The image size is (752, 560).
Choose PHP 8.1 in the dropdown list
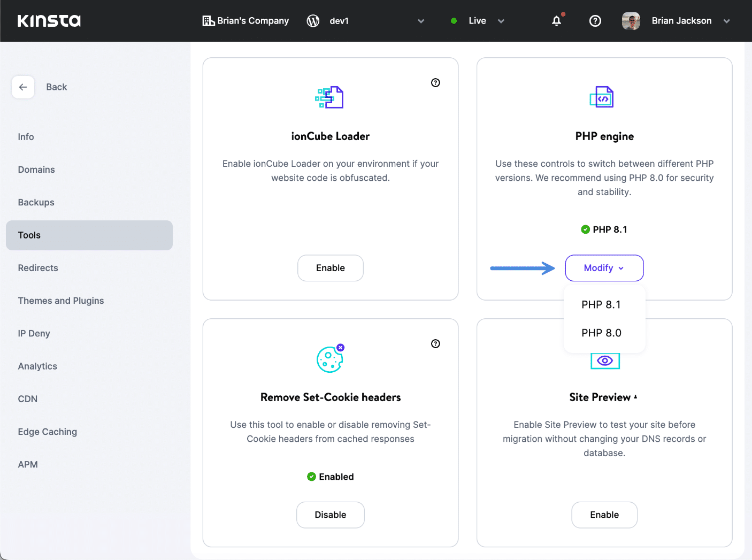click(x=601, y=304)
